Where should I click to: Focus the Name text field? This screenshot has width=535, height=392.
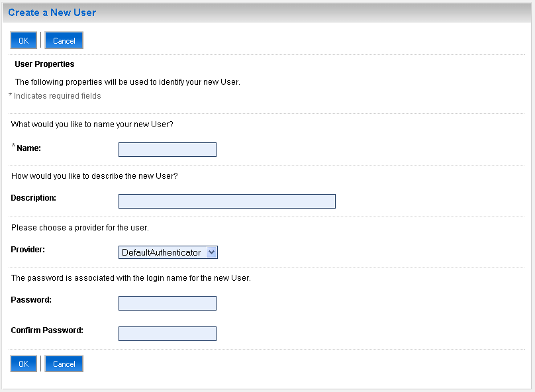tap(167, 150)
